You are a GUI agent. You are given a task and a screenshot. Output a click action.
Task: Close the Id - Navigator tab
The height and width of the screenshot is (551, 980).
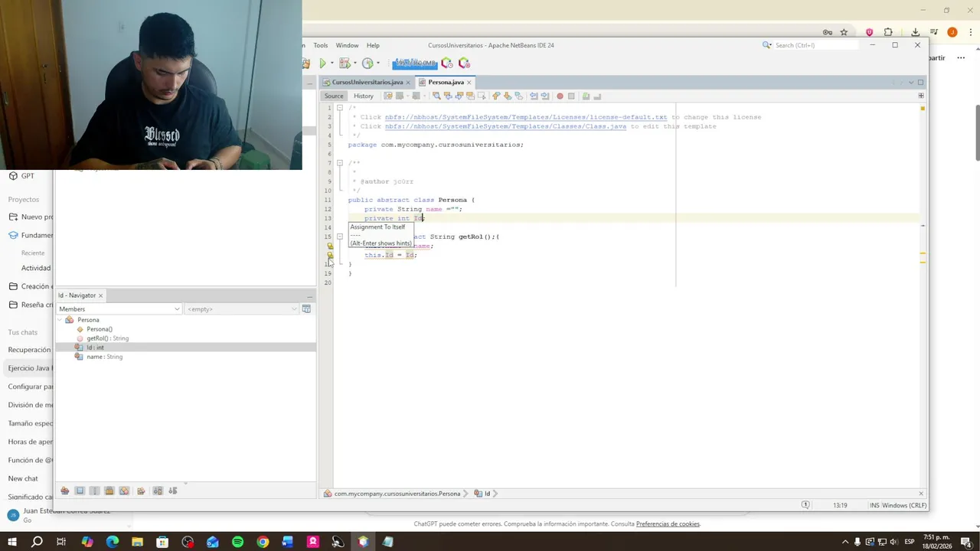pyautogui.click(x=100, y=295)
